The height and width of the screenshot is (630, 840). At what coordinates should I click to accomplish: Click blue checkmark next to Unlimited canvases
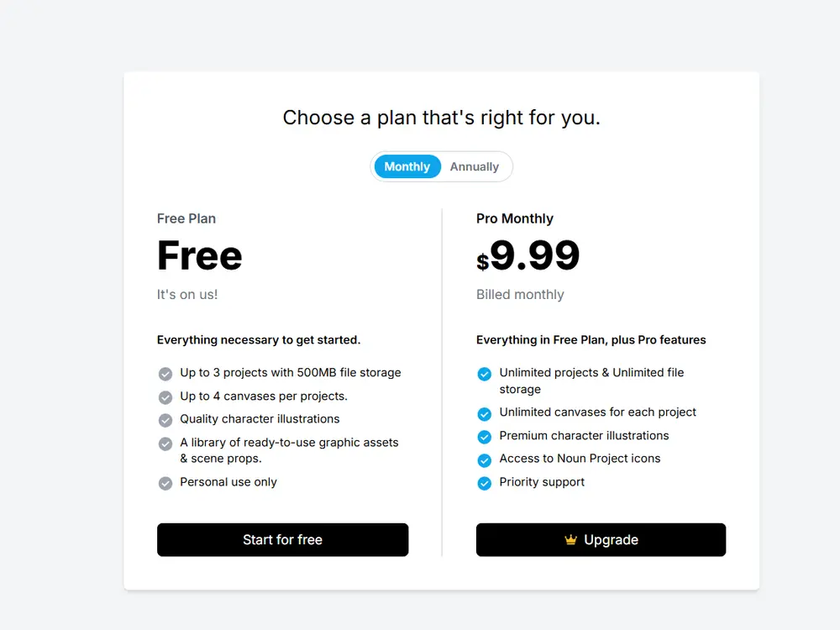[485, 413]
